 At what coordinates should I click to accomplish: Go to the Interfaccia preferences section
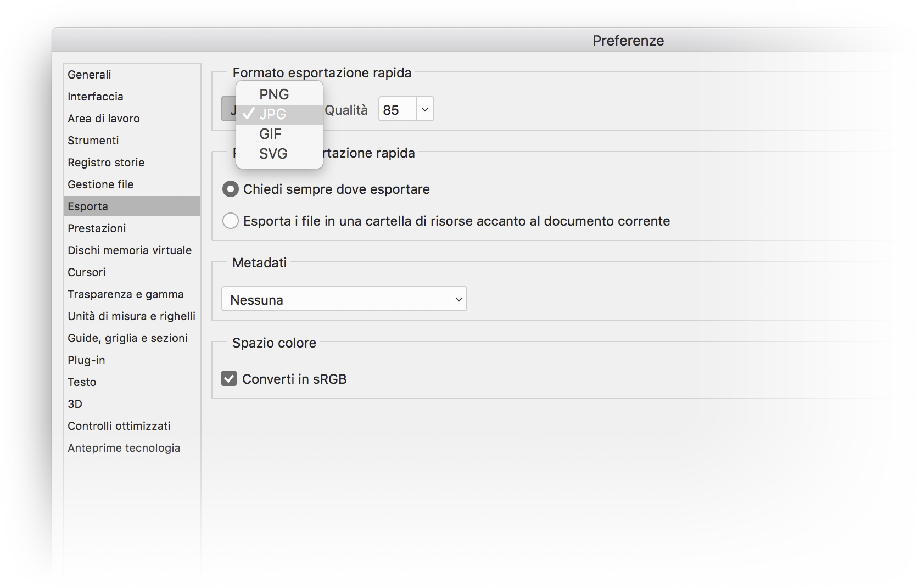[96, 97]
